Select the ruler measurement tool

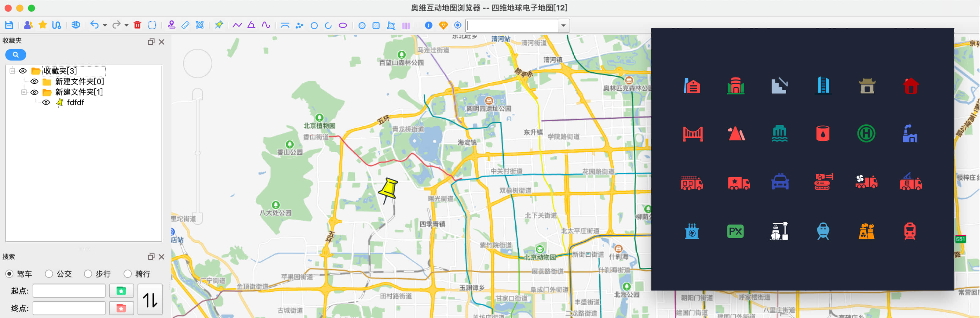(185, 25)
